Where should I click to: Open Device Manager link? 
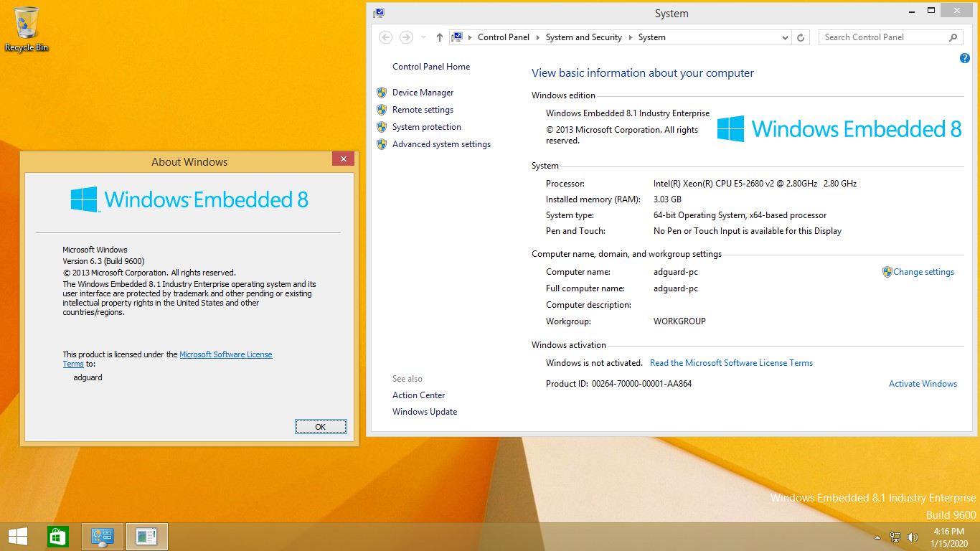(423, 93)
